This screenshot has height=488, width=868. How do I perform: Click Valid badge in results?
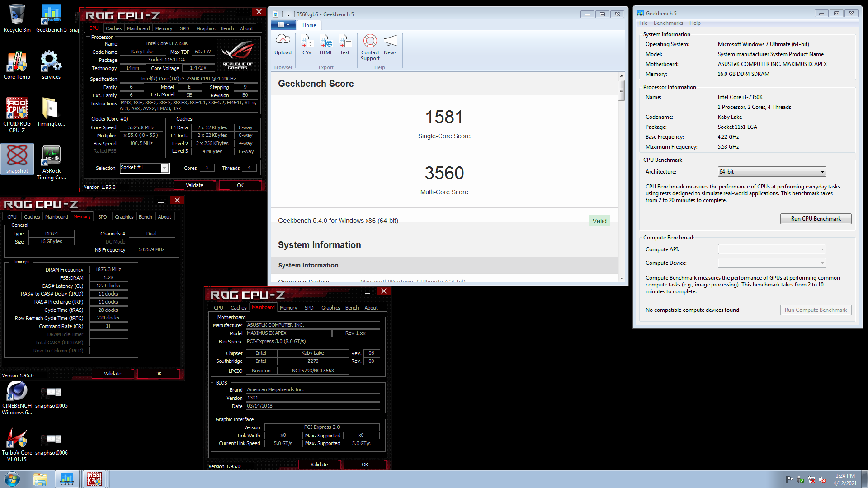599,221
